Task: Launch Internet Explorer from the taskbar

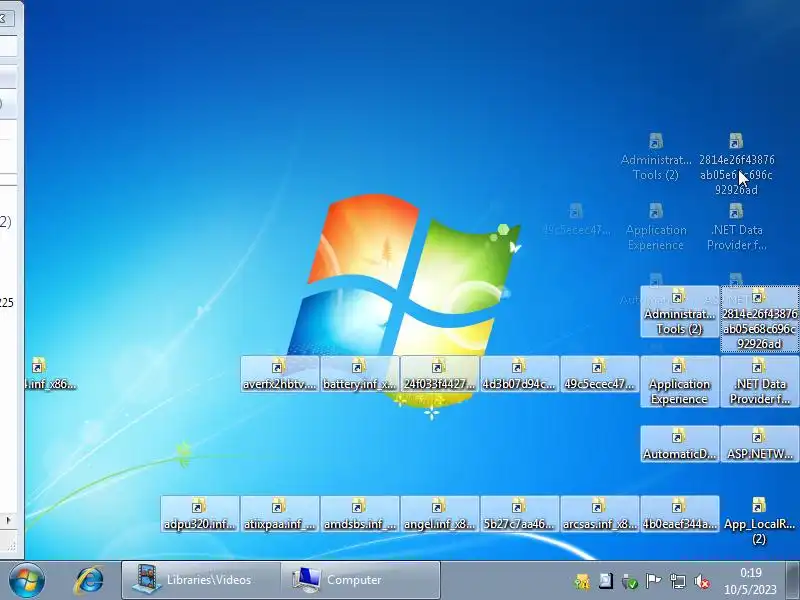Action: click(89, 580)
